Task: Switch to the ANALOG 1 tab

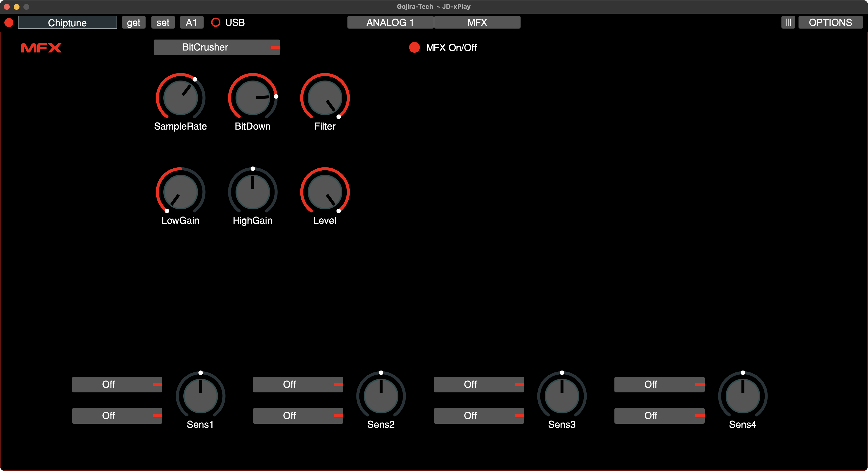Action: click(390, 23)
